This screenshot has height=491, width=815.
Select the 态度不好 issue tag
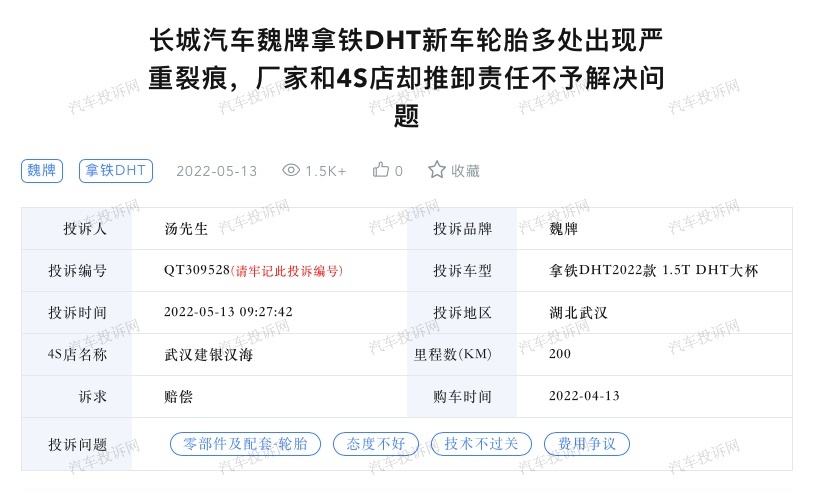click(376, 444)
